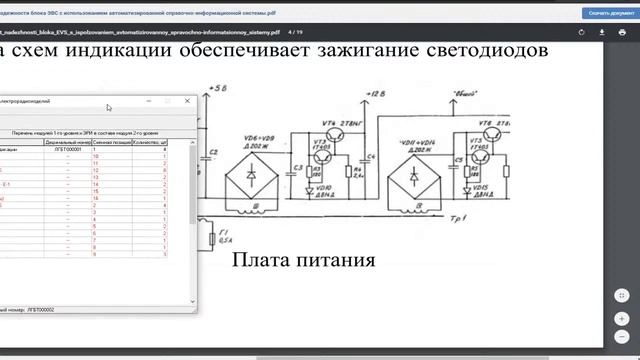Click the PDF file name in viewer toolbar
Viewport: 640px width, 360px height.
pyautogui.click(x=140, y=32)
